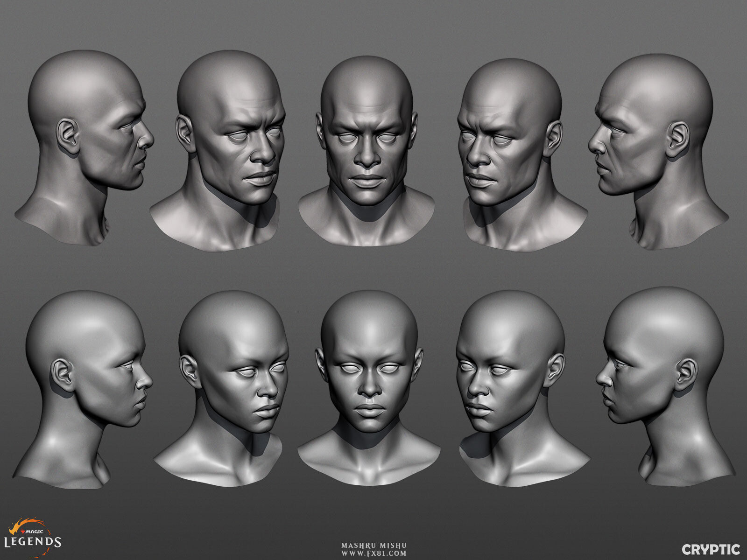Click the artist name Mashru Mishu
Screen dimensions: 747x560
[x=373, y=545]
